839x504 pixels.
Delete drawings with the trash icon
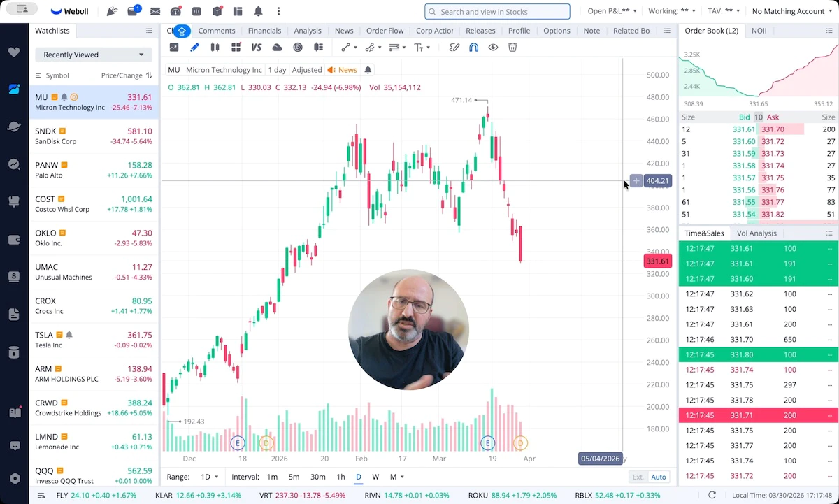[x=512, y=48]
